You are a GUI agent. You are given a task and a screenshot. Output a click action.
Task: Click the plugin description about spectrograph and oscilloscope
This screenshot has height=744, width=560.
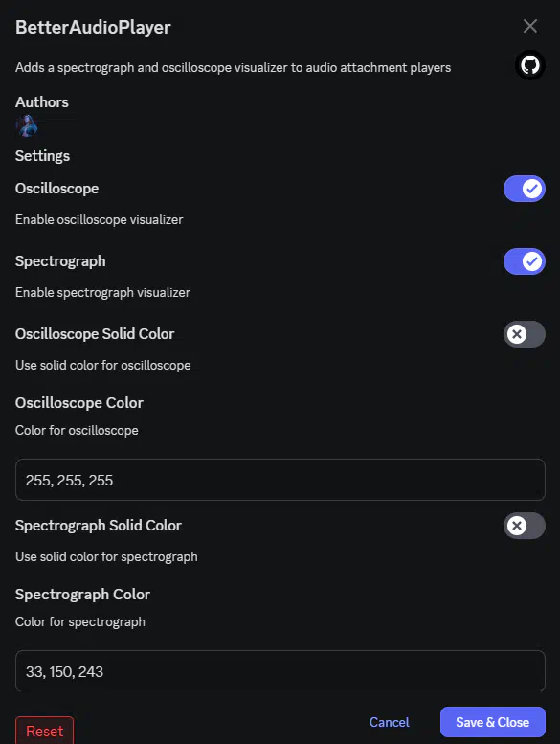(233, 67)
